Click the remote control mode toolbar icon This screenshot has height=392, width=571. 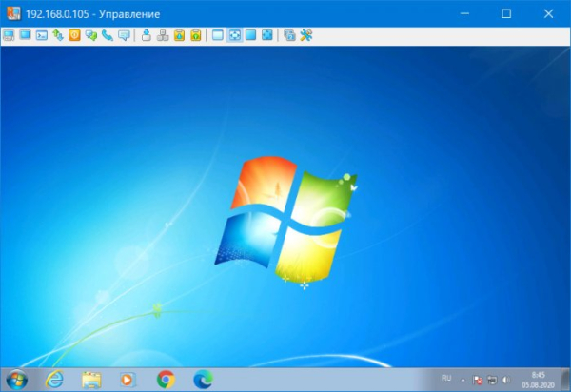(9, 35)
